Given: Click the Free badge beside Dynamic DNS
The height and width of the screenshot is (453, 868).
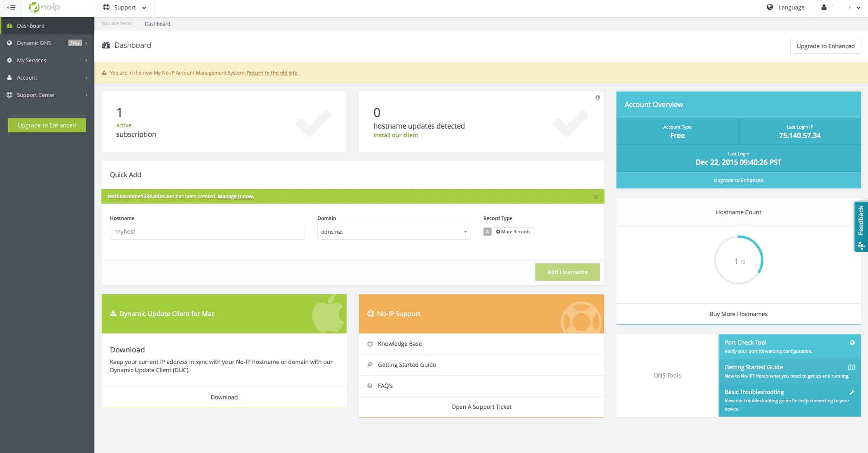Looking at the screenshot, I should (75, 43).
